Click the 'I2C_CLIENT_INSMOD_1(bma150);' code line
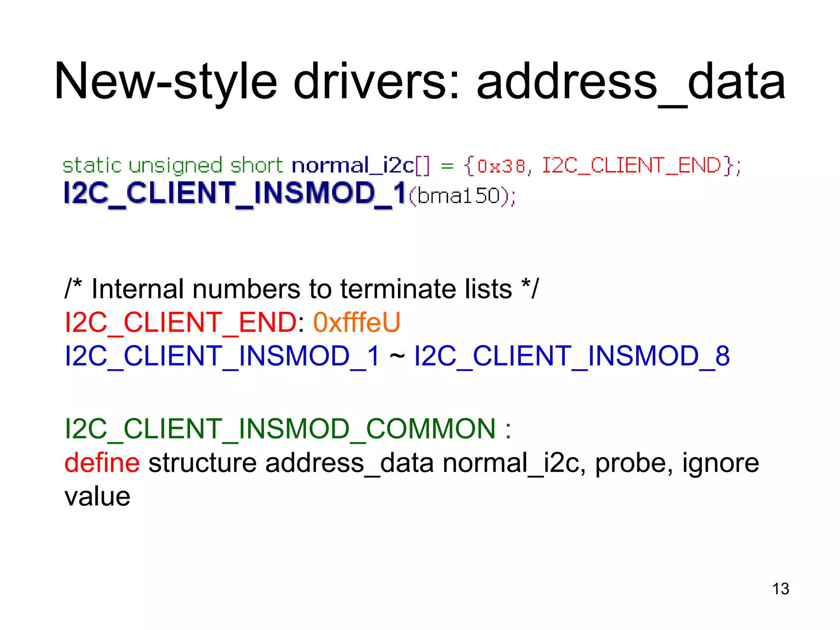The width and height of the screenshot is (840, 630). pos(290,195)
